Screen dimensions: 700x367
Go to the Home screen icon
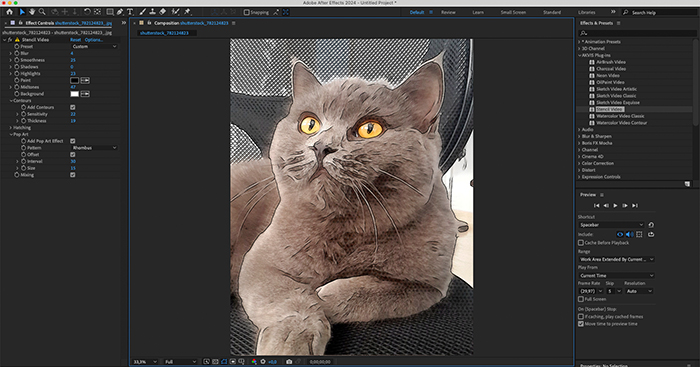tap(9, 12)
